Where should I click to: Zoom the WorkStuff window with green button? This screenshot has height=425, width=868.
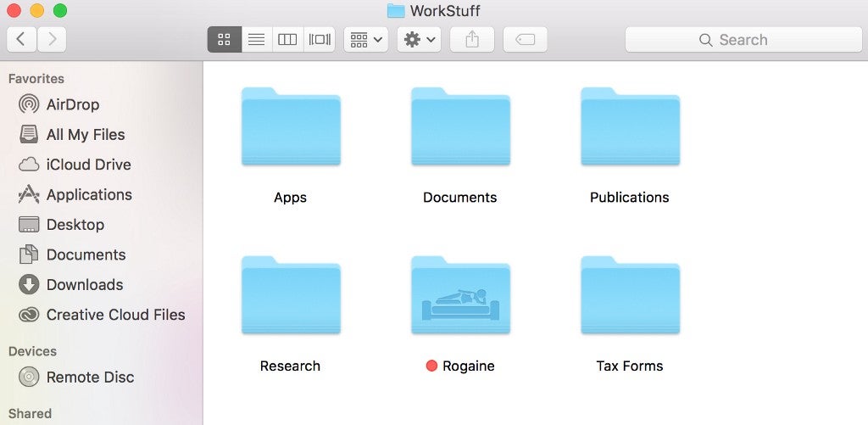[x=60, y=10]
